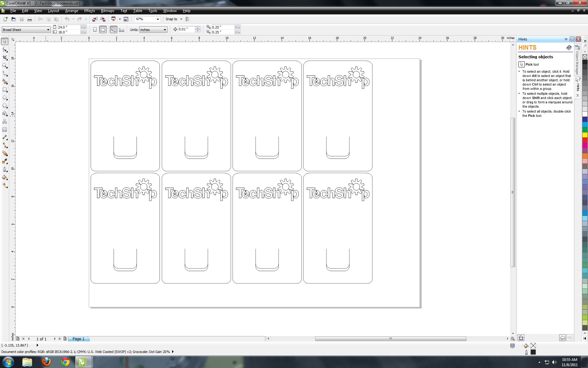This screenshot has width=588, height=368.
Task: Pick the red swatch in palette
Action: tap(585, 140)
